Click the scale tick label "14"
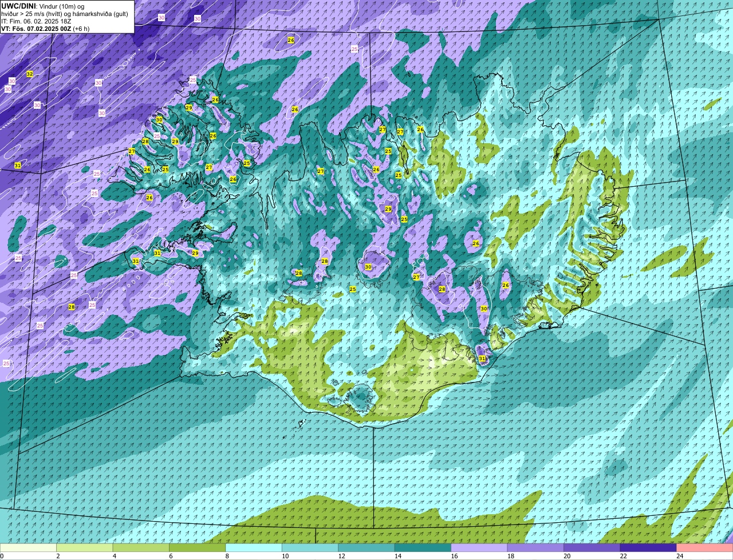 coord(398,556)
